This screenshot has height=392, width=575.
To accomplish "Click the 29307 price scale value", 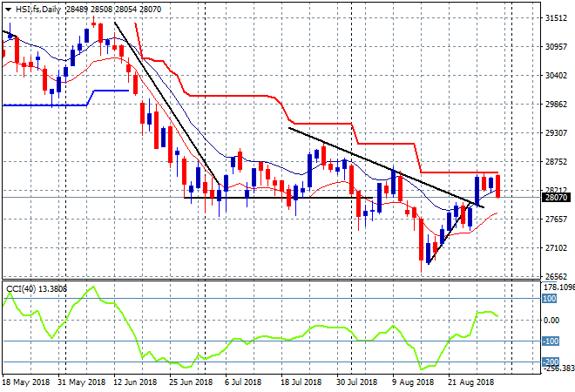I will point(556,132).
